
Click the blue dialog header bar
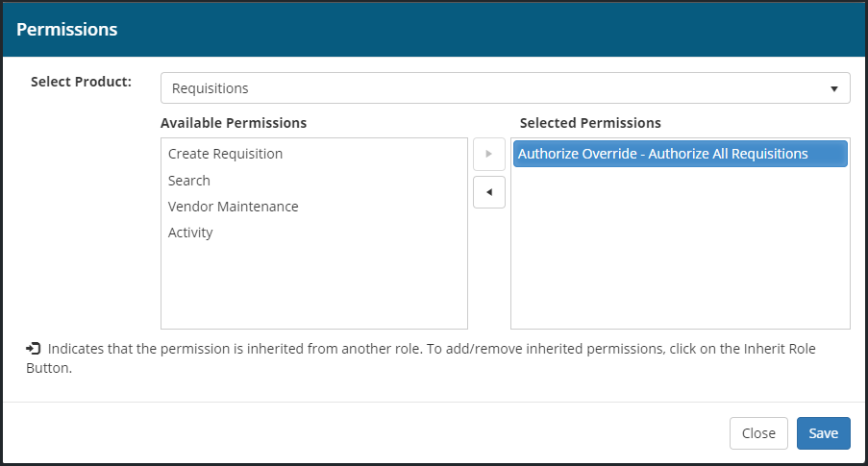tap(481, 29)
